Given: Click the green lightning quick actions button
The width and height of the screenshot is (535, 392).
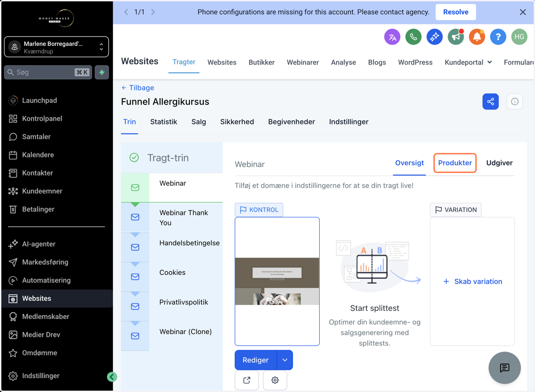Looking at the screenshot, I should [x=102, y=72].
